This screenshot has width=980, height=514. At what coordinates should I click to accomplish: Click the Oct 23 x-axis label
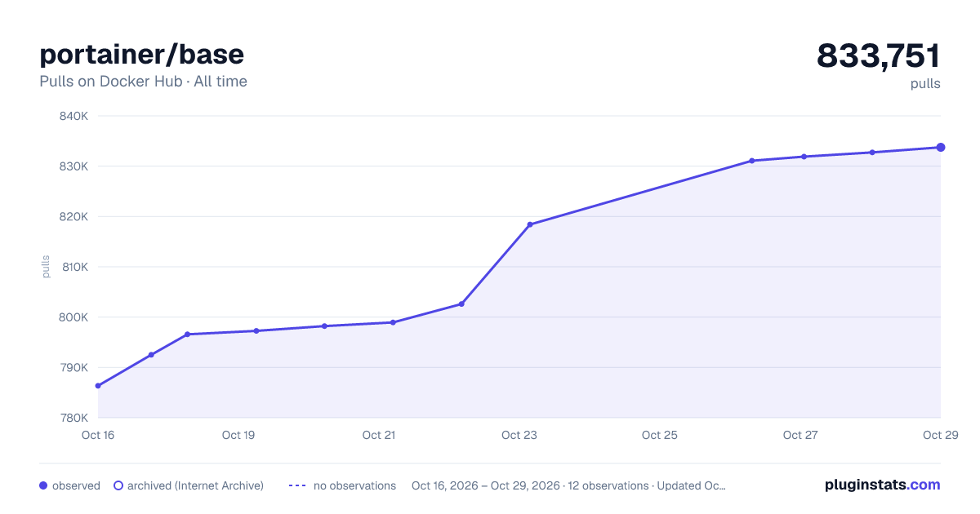(519, 435)
